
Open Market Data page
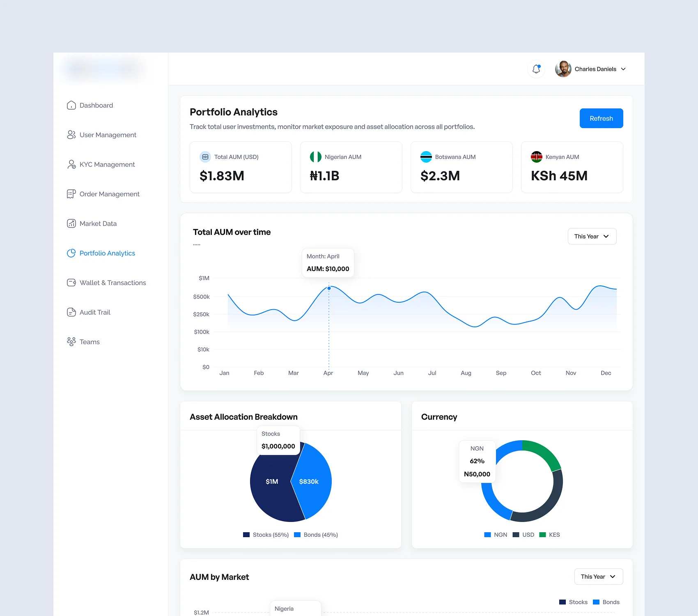[98, 224]
